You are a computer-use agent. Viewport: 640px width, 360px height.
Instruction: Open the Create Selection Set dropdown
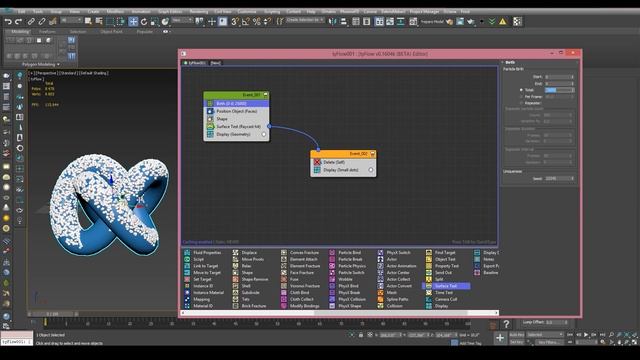[x=304, y=20]
